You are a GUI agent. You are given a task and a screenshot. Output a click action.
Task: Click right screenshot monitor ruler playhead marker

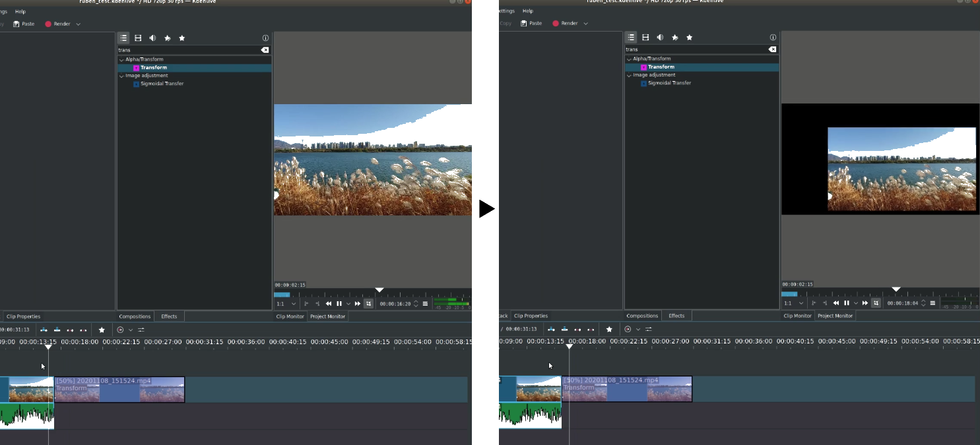coord(896,289)
